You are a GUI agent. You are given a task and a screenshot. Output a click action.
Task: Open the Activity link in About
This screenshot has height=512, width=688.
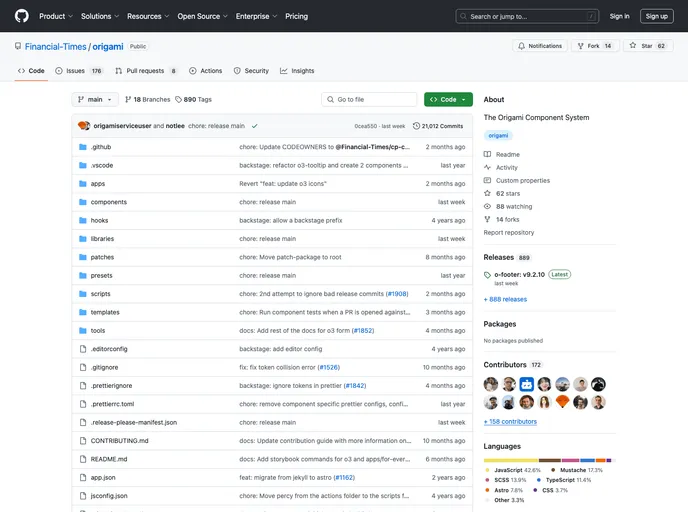[x=506, y=168]
